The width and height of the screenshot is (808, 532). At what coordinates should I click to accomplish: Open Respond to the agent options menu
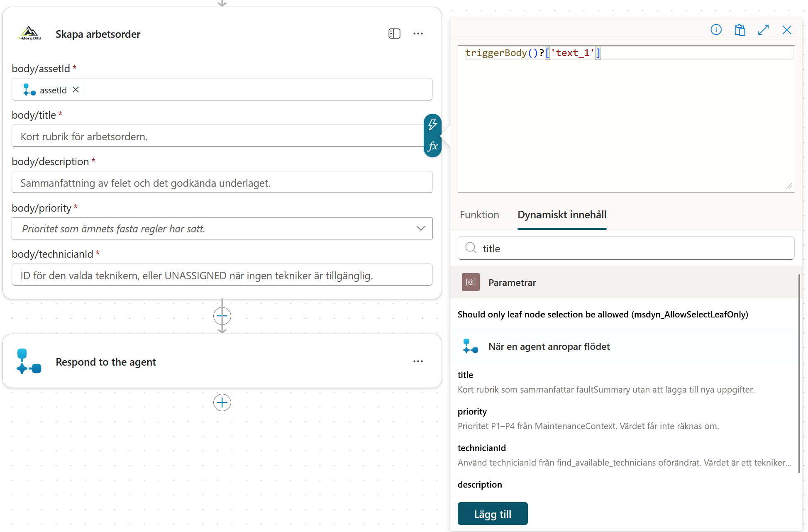[x=418, y=361]
